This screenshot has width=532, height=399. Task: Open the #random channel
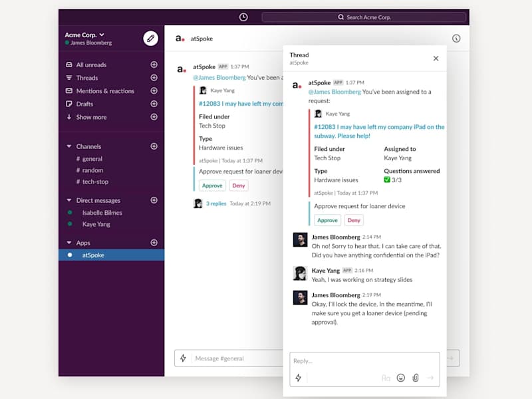tap(90, 170)
